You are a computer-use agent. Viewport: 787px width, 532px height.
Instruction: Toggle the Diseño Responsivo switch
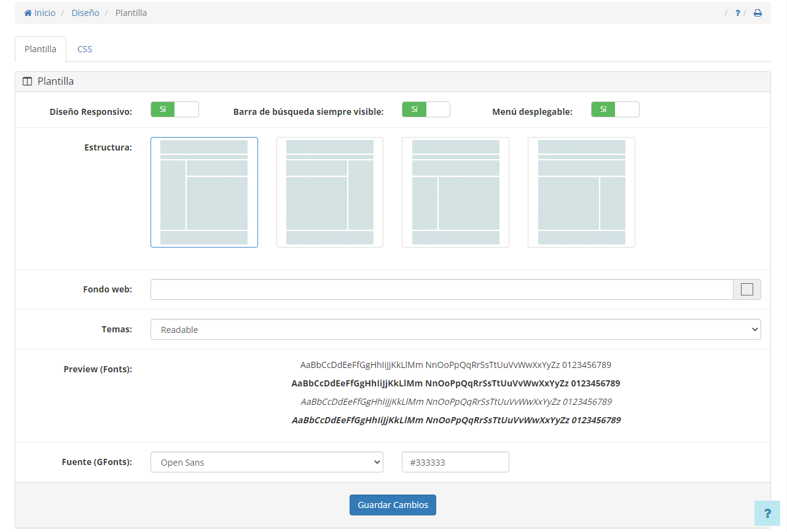pos(175,109)
